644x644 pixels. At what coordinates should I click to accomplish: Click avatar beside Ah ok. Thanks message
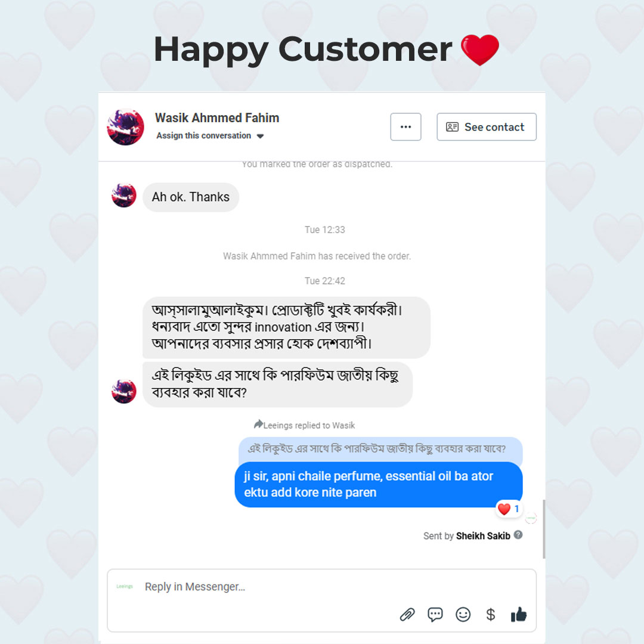pos(124,196)
